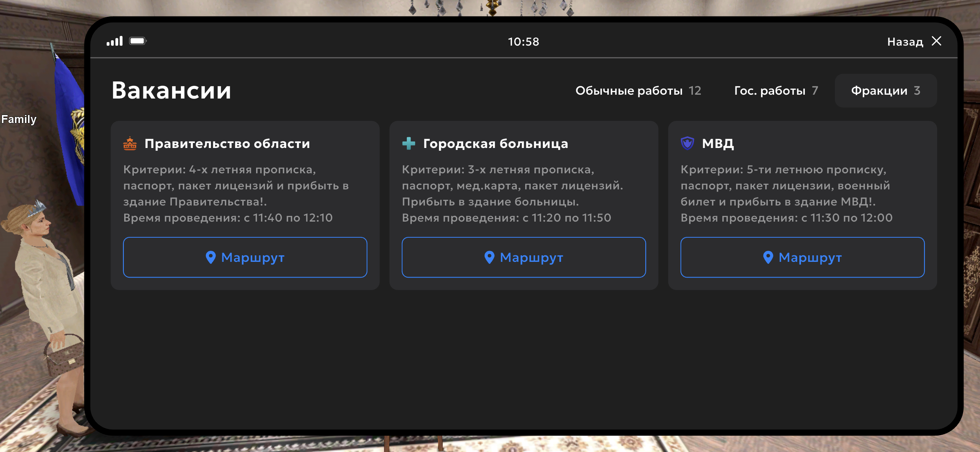Image resolution: width=980 pixels, height=452 pixels.
Task: Click the 10:58 clock display
Action: tap(523, 41)
